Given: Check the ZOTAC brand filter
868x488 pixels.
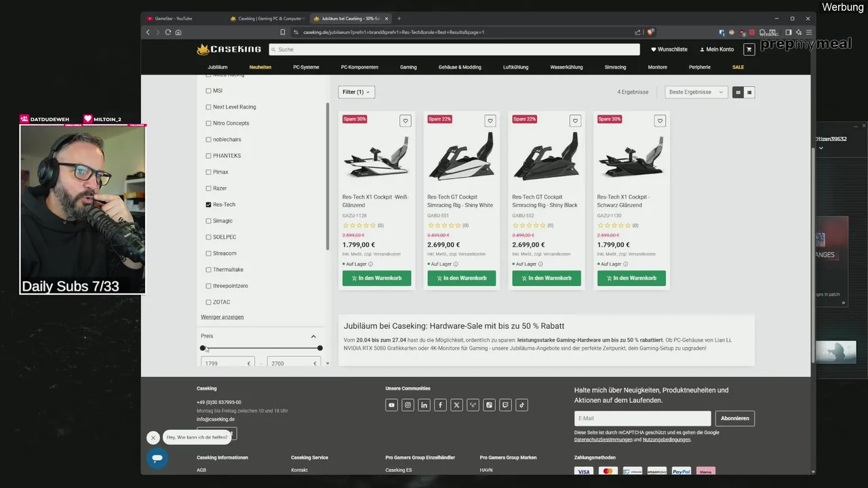Looking at the screenshot, I should pyautogui.click(x=208, y=302).
